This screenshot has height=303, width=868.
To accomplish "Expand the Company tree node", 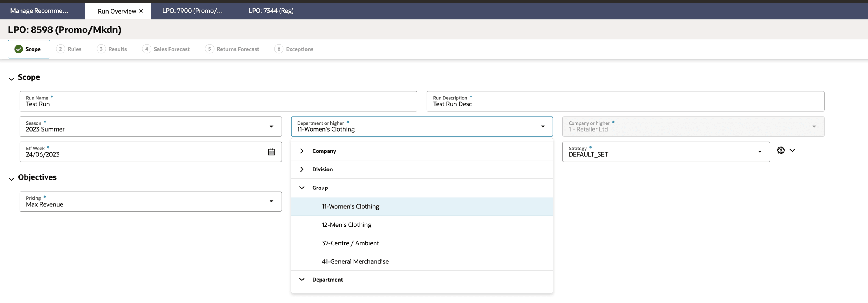I will pos(302,151).
